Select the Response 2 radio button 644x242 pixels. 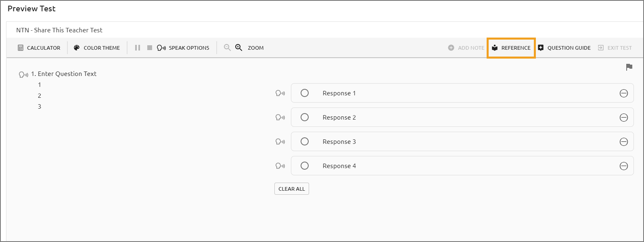tap(305, 117)
